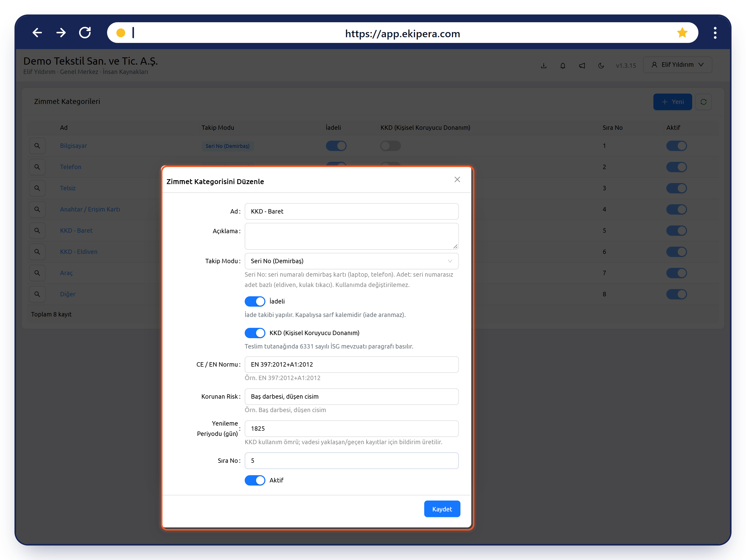Switch to dark mode moon icon

[x=601, y=65]
